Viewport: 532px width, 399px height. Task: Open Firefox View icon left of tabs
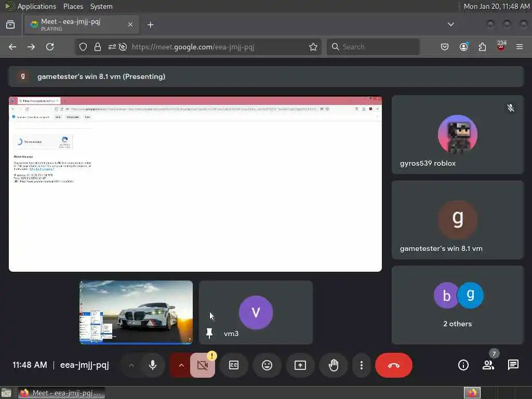tap(10, 24)
